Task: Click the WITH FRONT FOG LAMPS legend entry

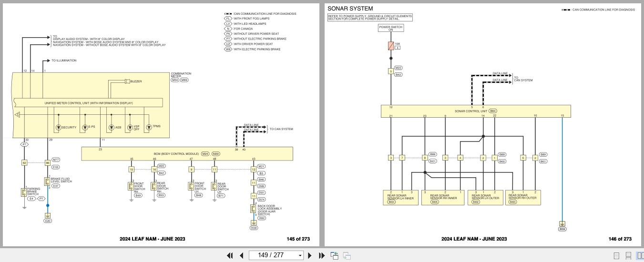Action: click(x=246, y=19)
